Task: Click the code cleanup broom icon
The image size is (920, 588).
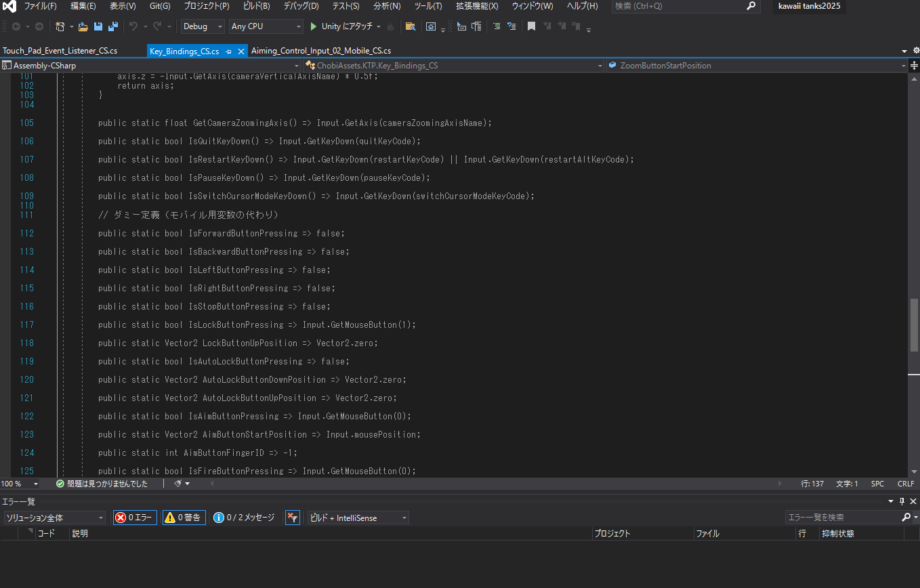Action: (178, 484)
